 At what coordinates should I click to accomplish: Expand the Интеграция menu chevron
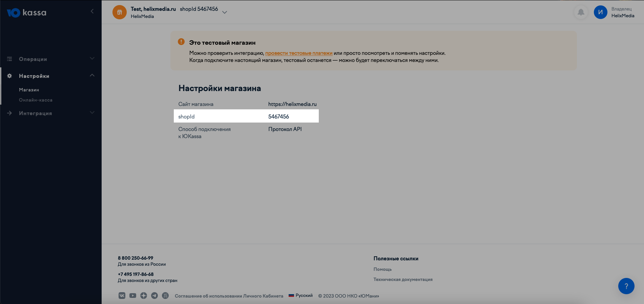coord(92,112)
